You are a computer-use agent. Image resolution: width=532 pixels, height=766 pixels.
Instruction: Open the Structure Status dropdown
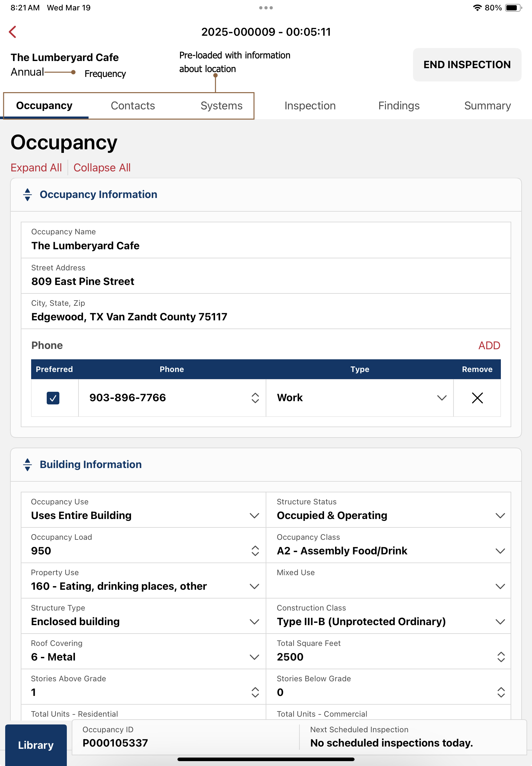[x=388, y=510]
